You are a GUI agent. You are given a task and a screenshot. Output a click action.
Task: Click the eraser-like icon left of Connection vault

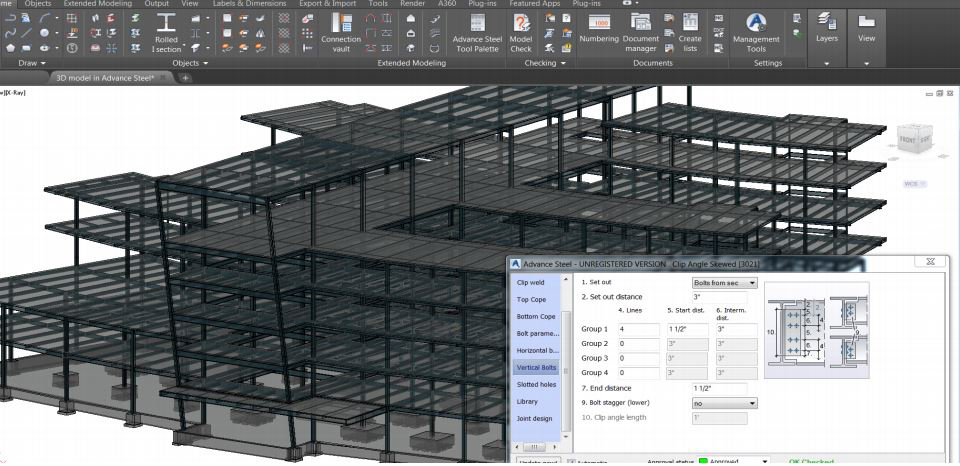[x=308, y=18]
